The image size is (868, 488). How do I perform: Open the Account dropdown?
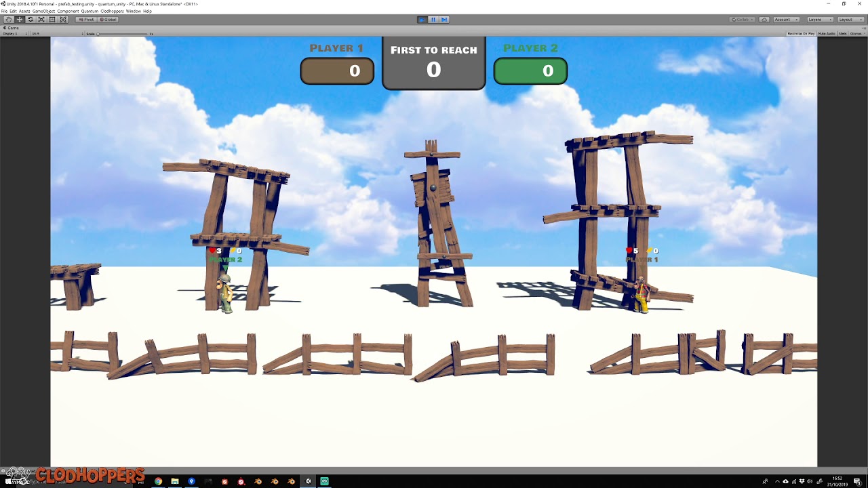click(x=786, y=20)
